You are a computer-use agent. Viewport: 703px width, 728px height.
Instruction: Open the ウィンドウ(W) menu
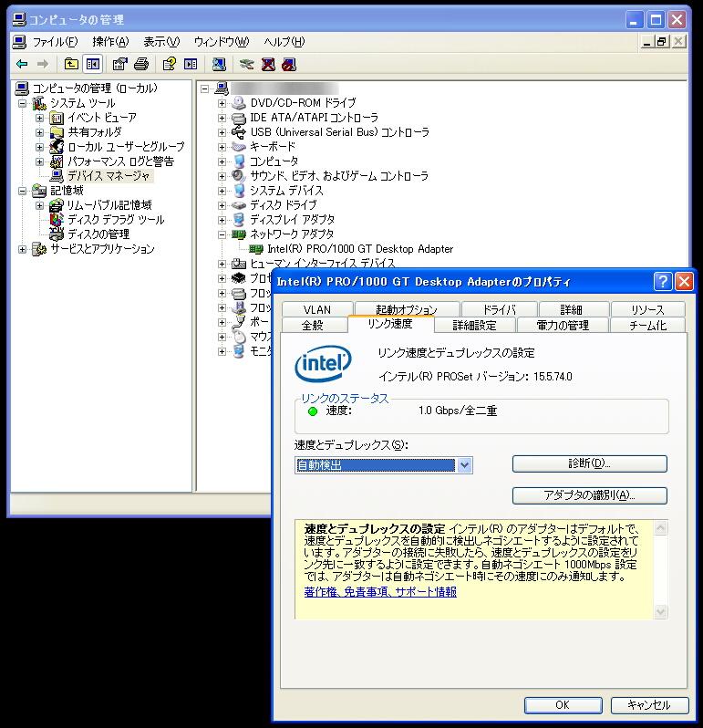[222, 42]
